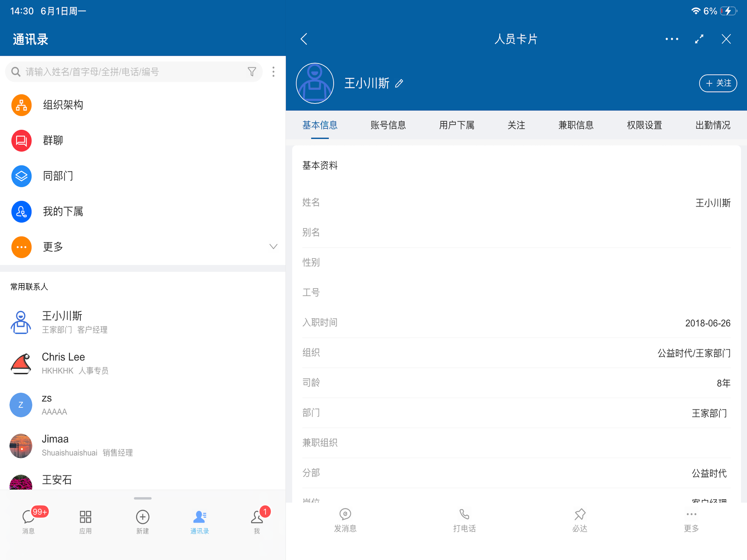Open the three-dot options in 人员卡片 header
The height and width of the screenshot is (560, 747).
[x=672, y=39]
